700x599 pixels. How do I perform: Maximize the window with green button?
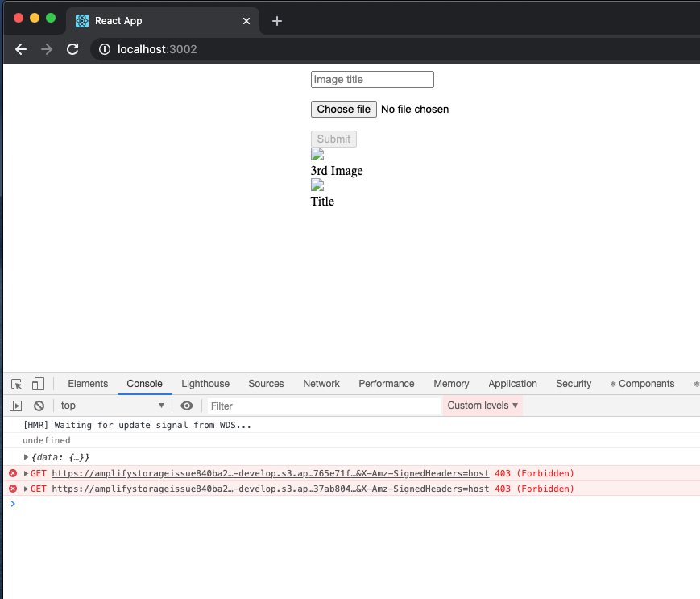[51, 18]
